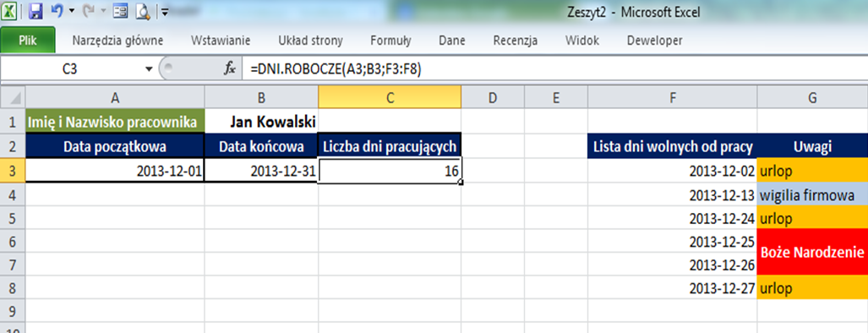Screen dimensions: 868x333
Task: Select row 9 header
Action: 13,311
